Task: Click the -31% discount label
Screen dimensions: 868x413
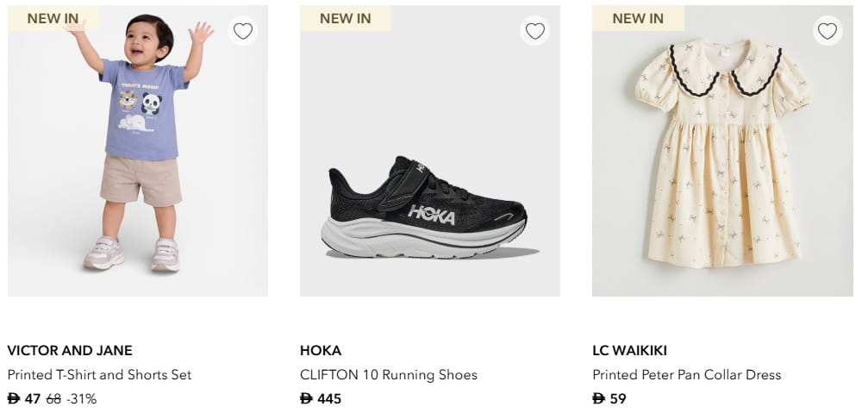Action: click(x=82, y=399)
